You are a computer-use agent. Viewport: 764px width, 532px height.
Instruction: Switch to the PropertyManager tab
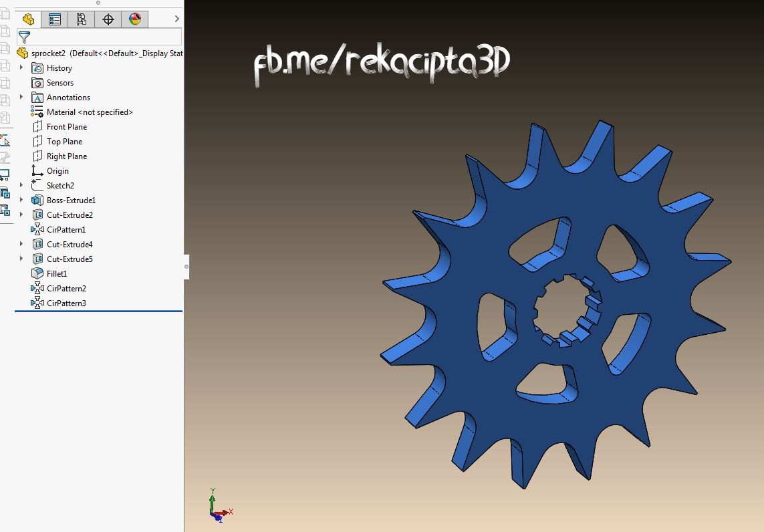55,19
